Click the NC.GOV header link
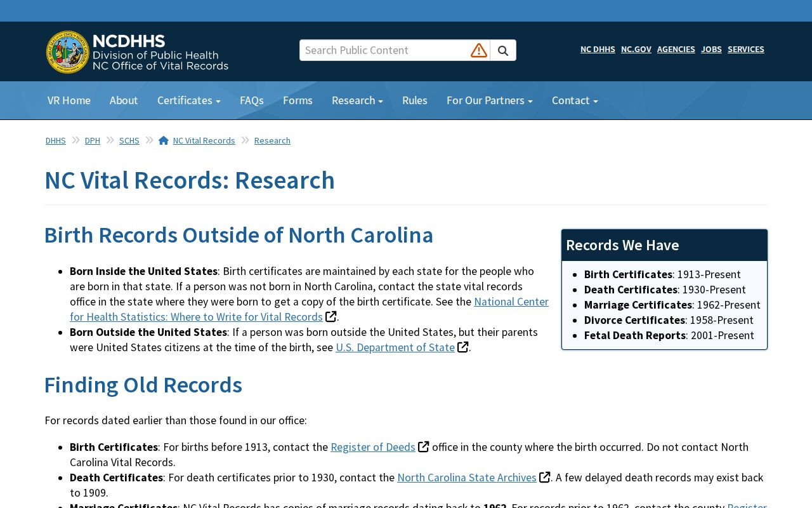The image size is (812, 508). (636, 49)
